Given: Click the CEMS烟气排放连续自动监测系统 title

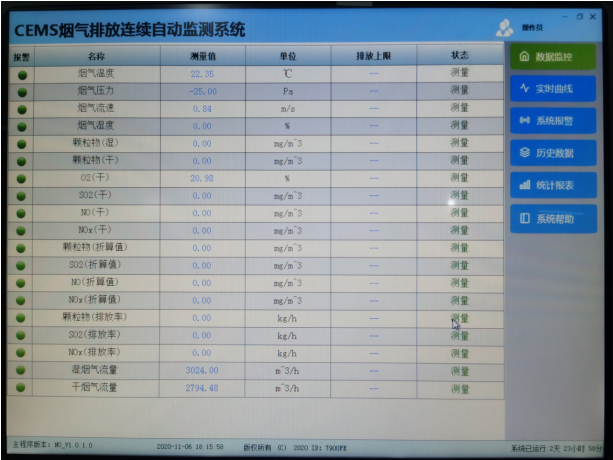Looking at the screenshot, I should pyautogui.click(x=130, y=30).
